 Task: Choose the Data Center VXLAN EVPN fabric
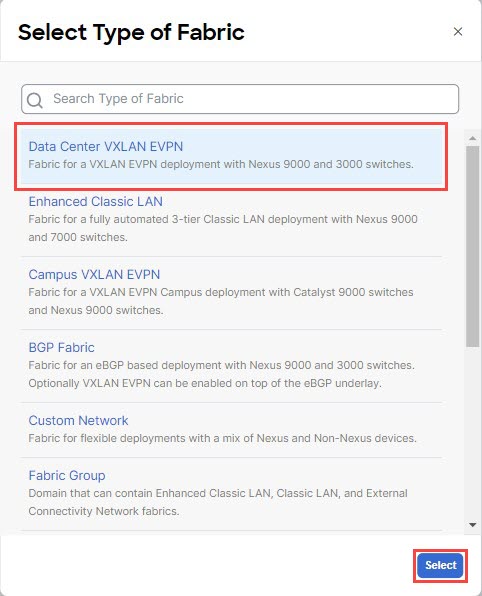231,156
